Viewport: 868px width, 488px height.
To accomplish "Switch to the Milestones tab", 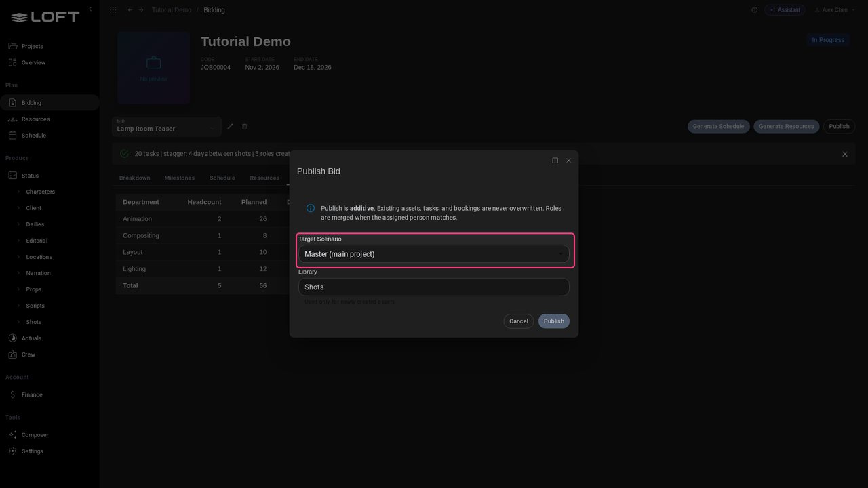I will (179, 178).
